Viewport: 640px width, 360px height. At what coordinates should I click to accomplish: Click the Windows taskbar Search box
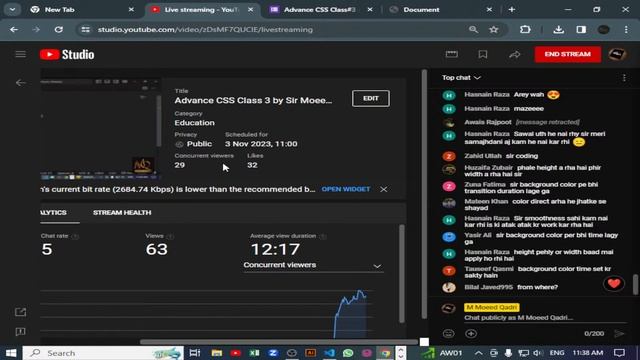tap(102, 353)
